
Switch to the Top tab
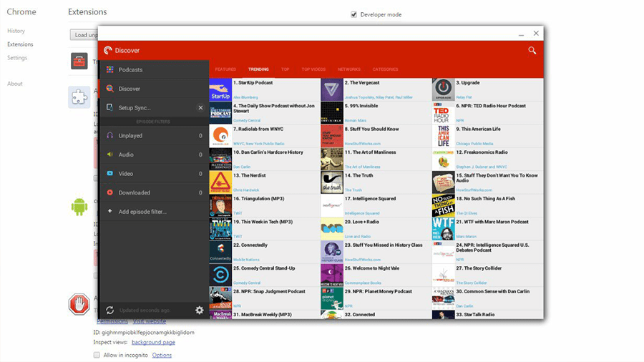tap(285, 69)
